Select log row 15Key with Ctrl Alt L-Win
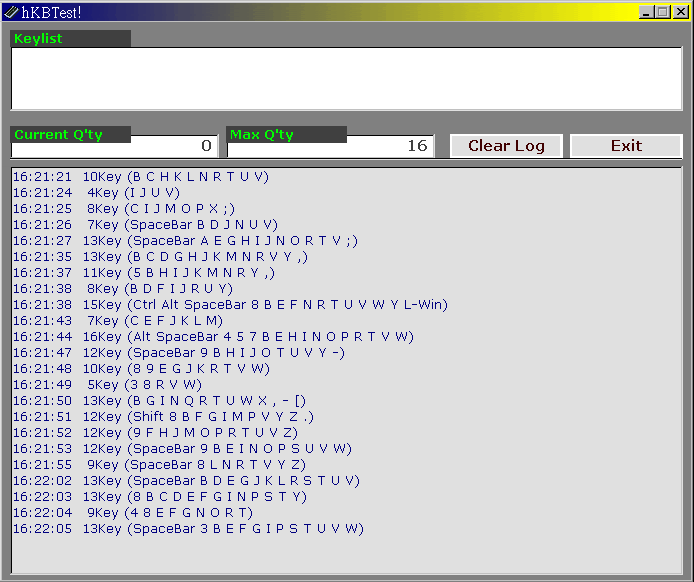This screenshot has height=582, width=694. tap(230, 304)
